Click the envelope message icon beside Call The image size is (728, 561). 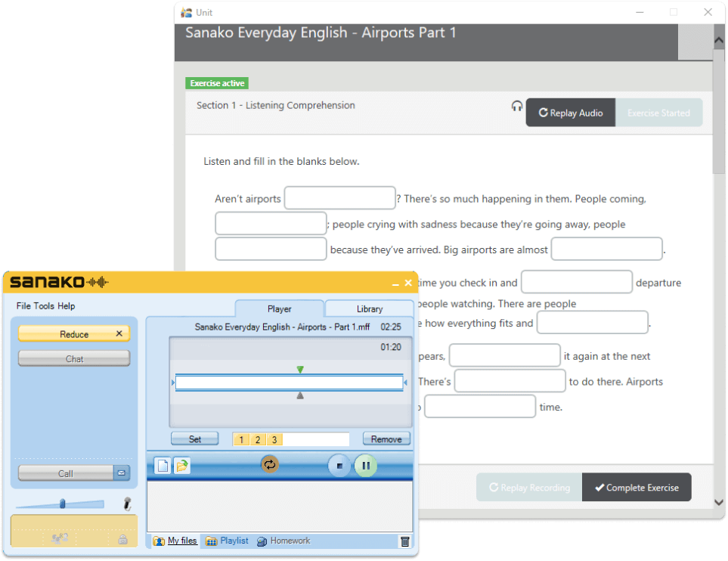[x=122, y=473]
